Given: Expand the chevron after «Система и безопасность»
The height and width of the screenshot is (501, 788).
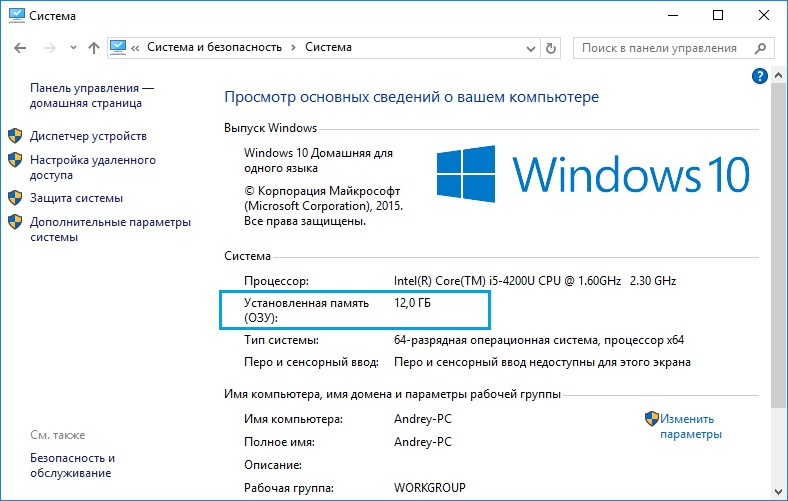Looking at the screenshot, I should pos(293,48).
